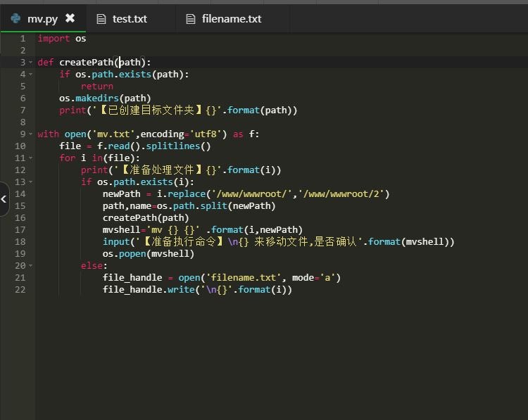528x420 pixels.
Task: Fold the for loop at line 11
Action: (30, 158)
